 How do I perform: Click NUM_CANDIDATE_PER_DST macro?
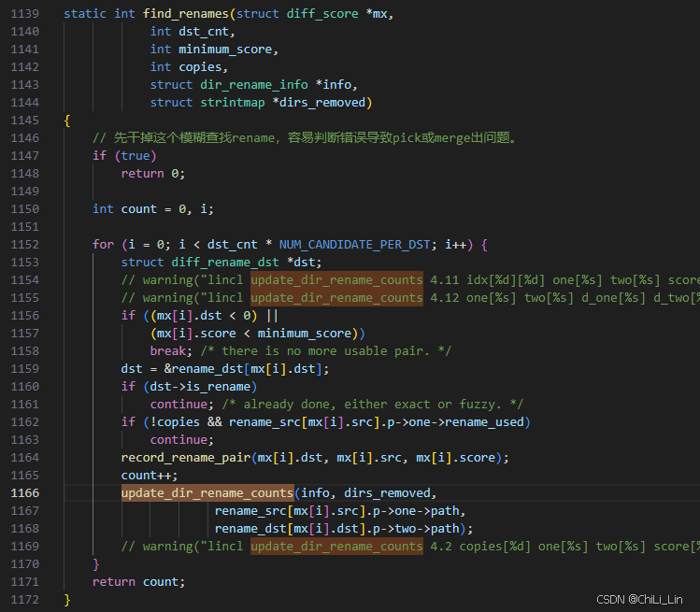click(354, 245)
